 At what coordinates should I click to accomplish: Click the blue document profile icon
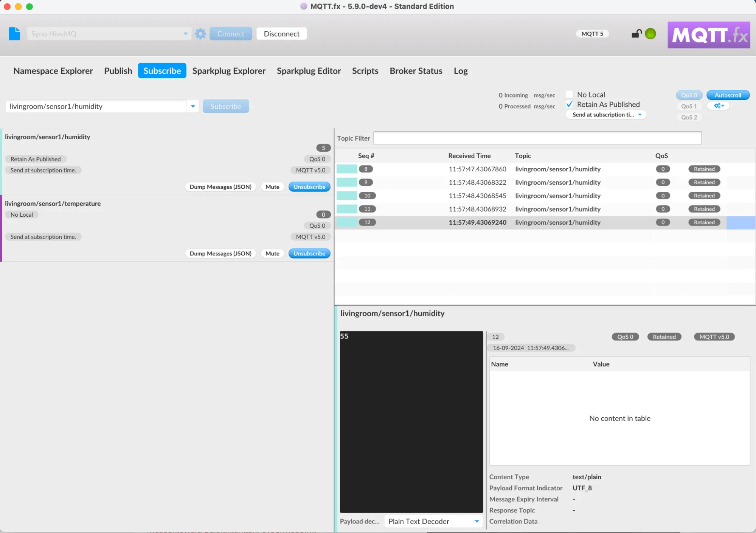pyautogui.click(x=14, y=34)
